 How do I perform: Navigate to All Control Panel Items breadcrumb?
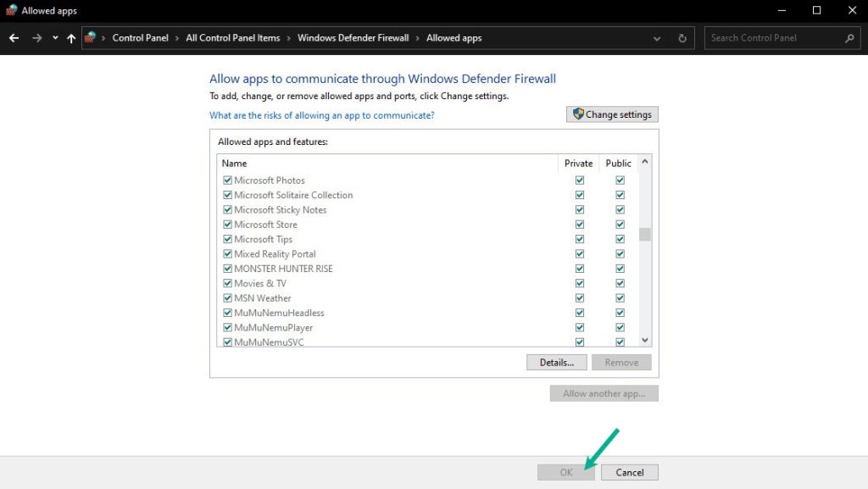click(x=233, y=37)
